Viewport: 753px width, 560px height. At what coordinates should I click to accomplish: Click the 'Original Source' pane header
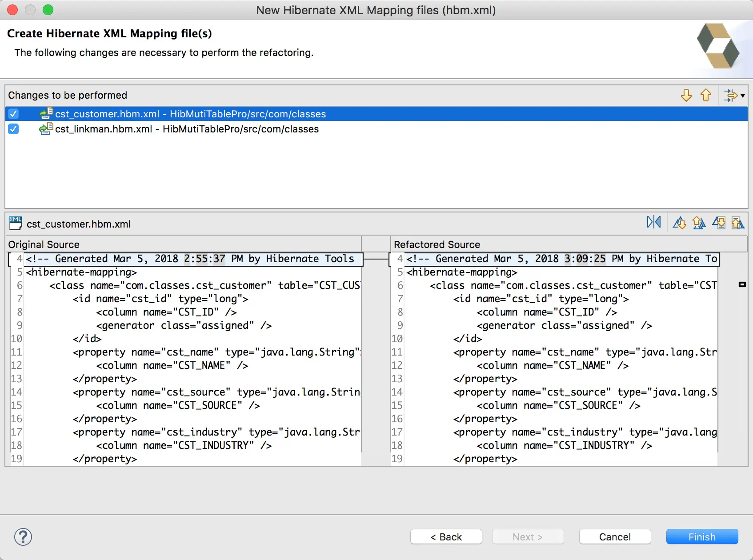point(44,244)
